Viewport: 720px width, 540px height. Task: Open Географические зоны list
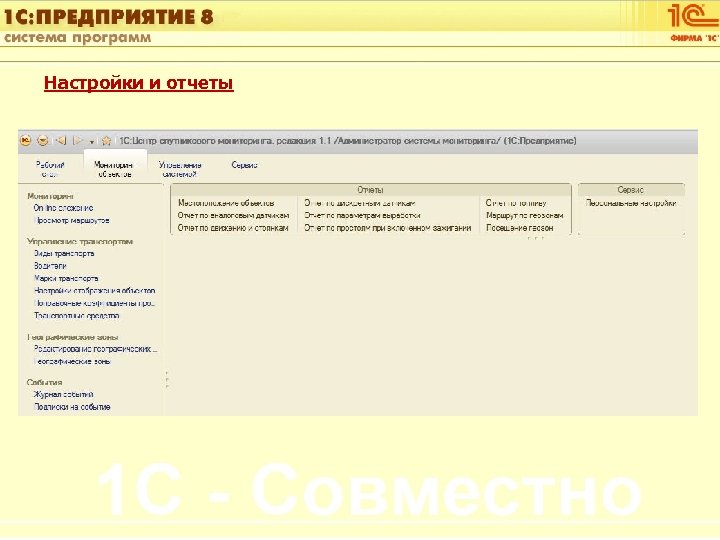pyautogui.click(x=72, y=361)
